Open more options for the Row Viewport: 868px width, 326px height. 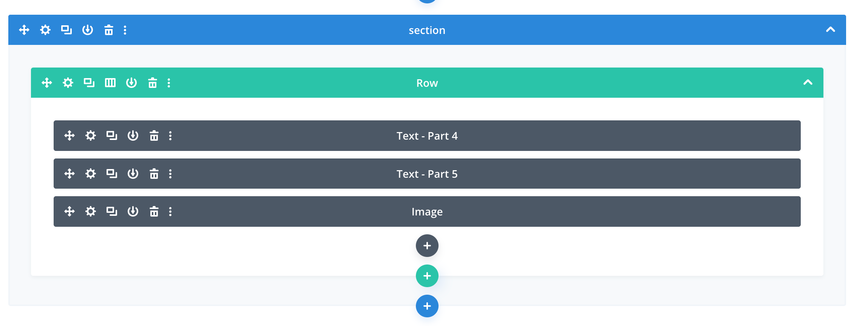click(x=169, y=83)
